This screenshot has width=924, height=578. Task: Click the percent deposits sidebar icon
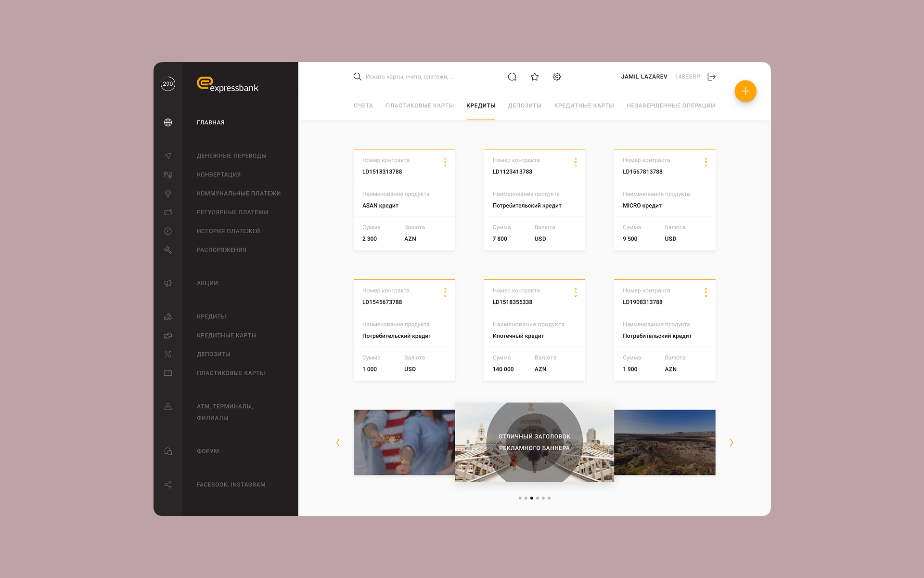coord(168,354)
